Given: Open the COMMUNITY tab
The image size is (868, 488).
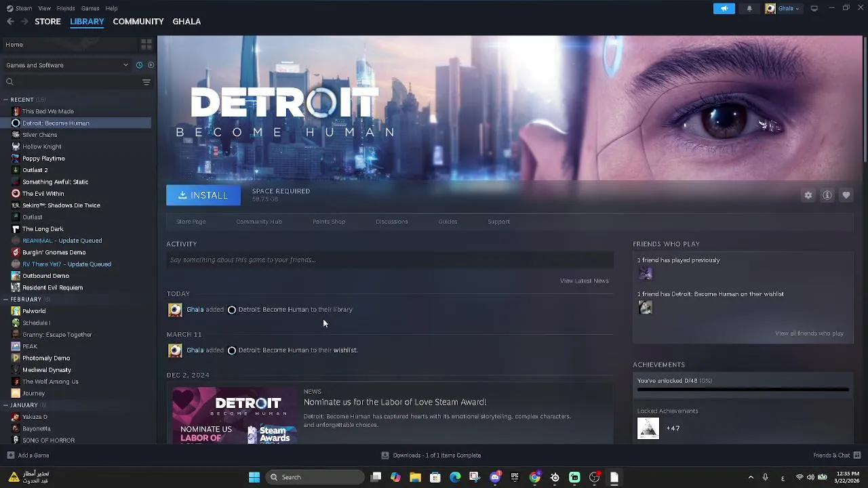Looking at the screenshot, I should (x=138, y=22).
